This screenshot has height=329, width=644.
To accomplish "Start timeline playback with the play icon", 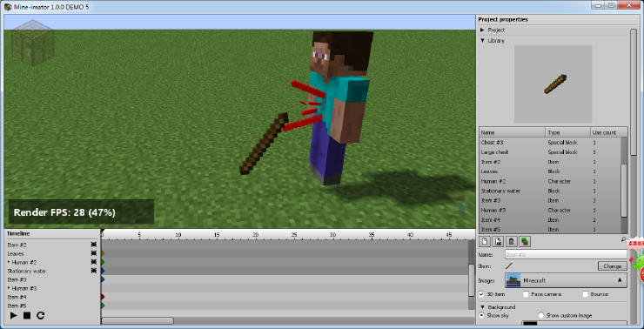I will tap(14, 315).
